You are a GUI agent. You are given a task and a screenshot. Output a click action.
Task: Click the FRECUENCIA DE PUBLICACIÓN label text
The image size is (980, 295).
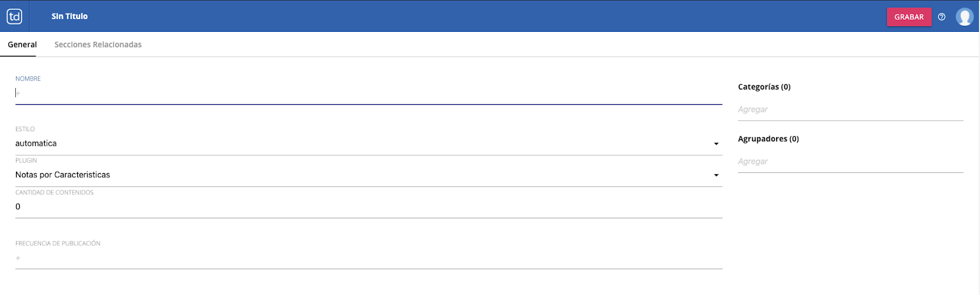coord(58,244)
